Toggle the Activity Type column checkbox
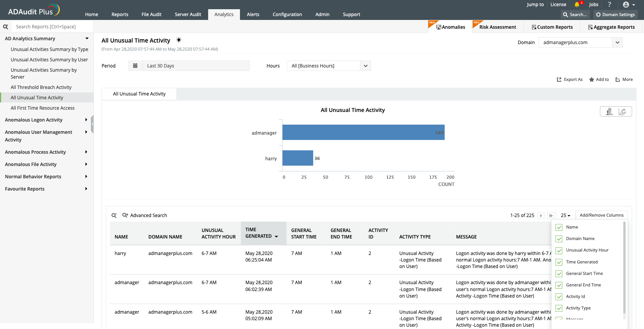This screenshot has height=329, width=644. [x=559, y=308]
